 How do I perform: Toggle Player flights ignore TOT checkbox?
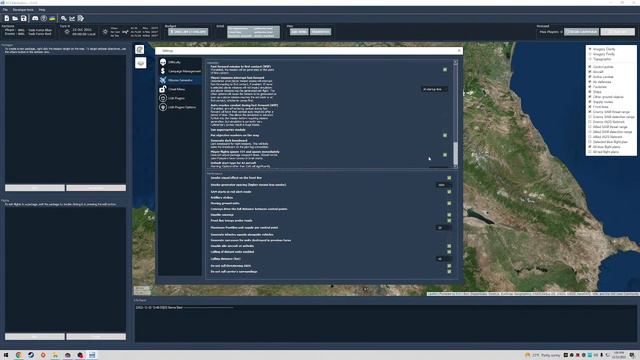coord(445,155)
